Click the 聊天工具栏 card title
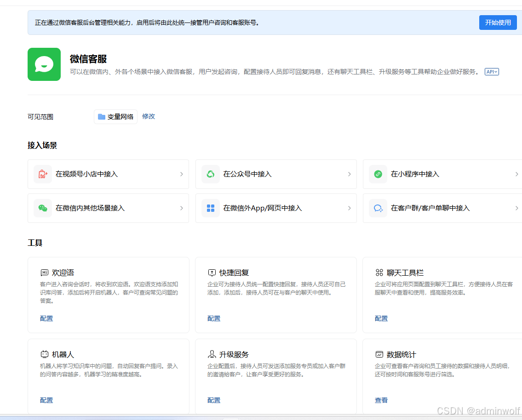Image resolution: width=522 pixels, height=420 pixels. tap(405, 272)
